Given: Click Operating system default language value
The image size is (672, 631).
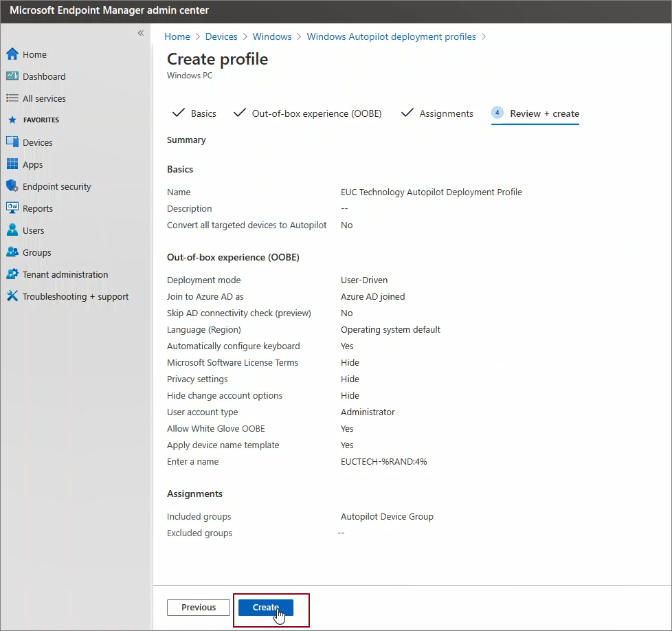Looking at the screenshot, I should click(x=390, y=330).
